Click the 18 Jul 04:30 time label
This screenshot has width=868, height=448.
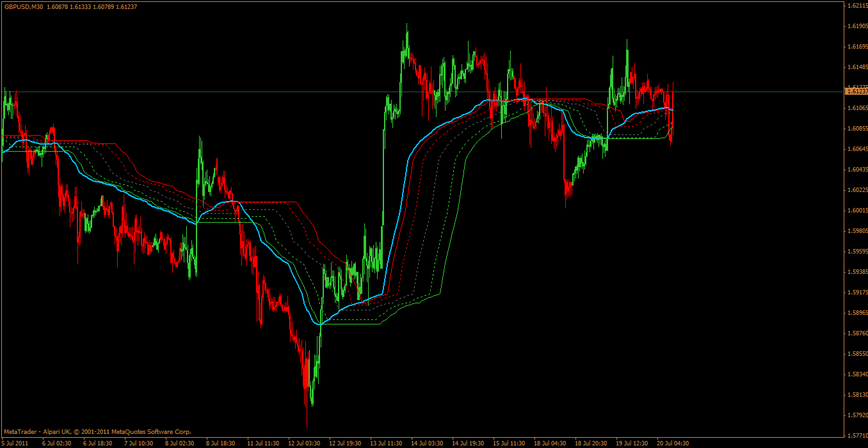[x=550, y=443]
